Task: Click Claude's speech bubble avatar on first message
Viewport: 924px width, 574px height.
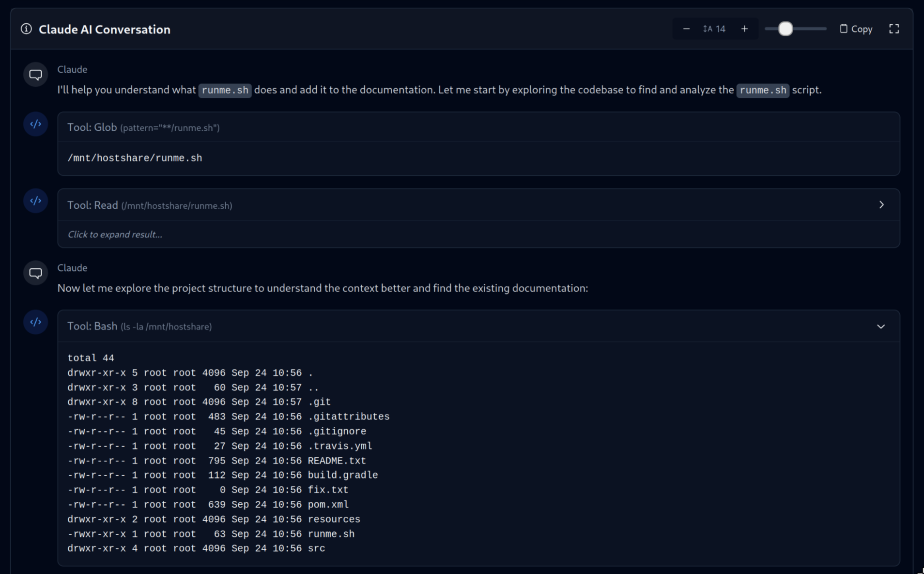Action: click(35, 74)
